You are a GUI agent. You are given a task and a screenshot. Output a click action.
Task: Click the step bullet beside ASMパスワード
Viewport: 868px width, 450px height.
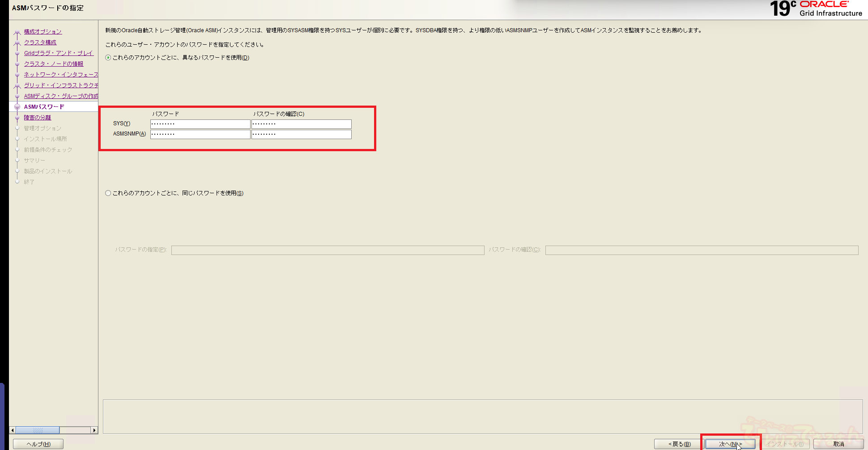click(17, 107)
